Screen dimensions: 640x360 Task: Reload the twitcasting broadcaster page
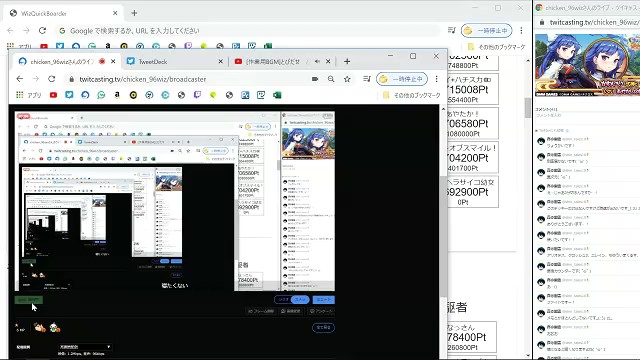coord(51,79)
